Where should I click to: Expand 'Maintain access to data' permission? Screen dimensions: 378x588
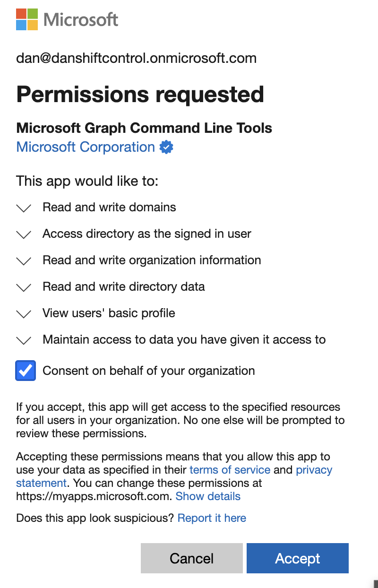[23, 340]
